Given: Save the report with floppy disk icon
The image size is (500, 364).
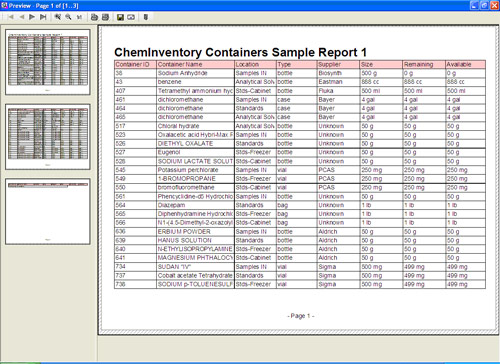Looking at the screenshot, I should click(x=120, y=17).
